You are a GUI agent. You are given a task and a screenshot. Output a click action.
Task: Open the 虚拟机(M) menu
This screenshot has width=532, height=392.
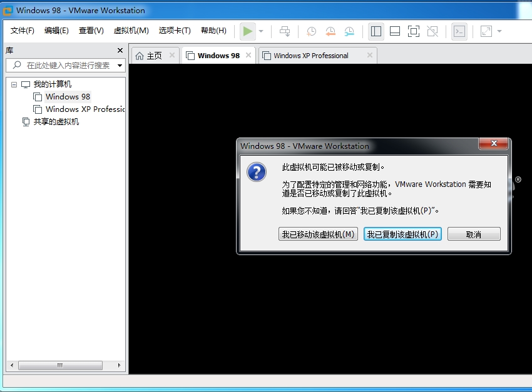click(x=131, y=30)
